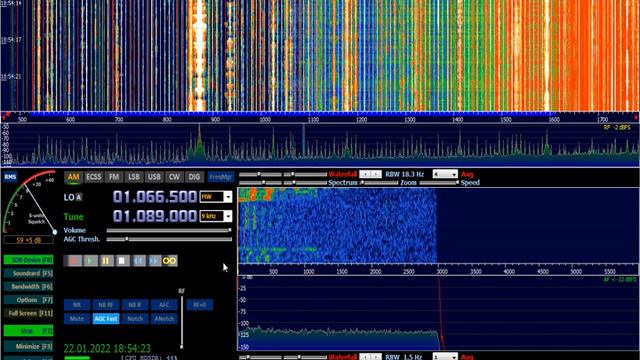Toggle the yellow loop playback icon

click(x=170, y=260)
